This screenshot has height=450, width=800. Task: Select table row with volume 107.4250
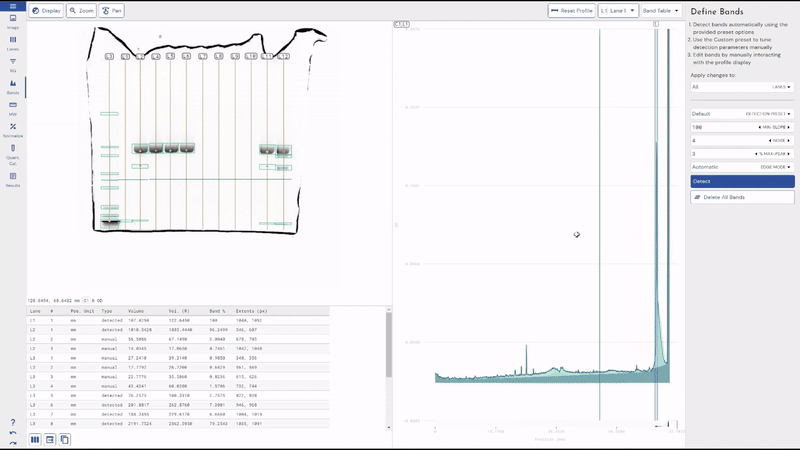[178, 320]
